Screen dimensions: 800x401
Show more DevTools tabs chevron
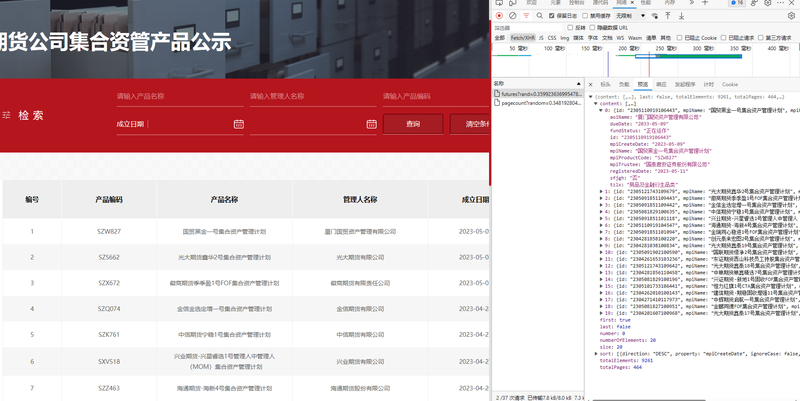tap(691, 3)
